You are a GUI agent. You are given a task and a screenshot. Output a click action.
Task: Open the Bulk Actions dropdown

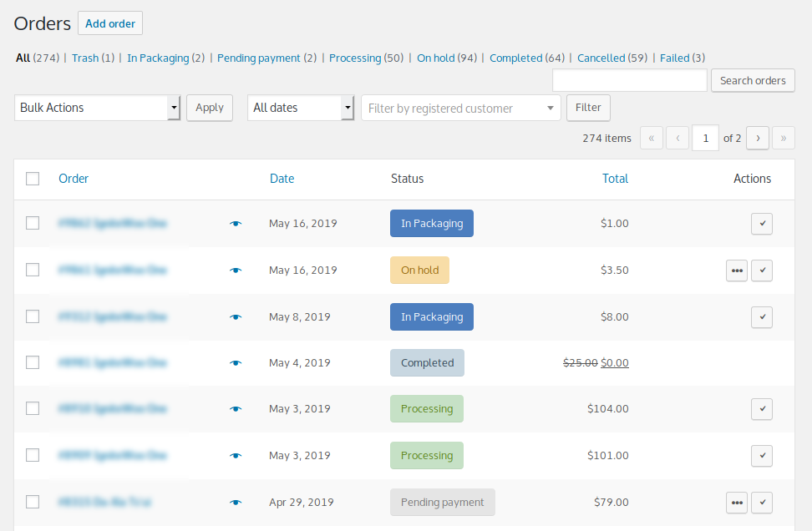[98, 108]
